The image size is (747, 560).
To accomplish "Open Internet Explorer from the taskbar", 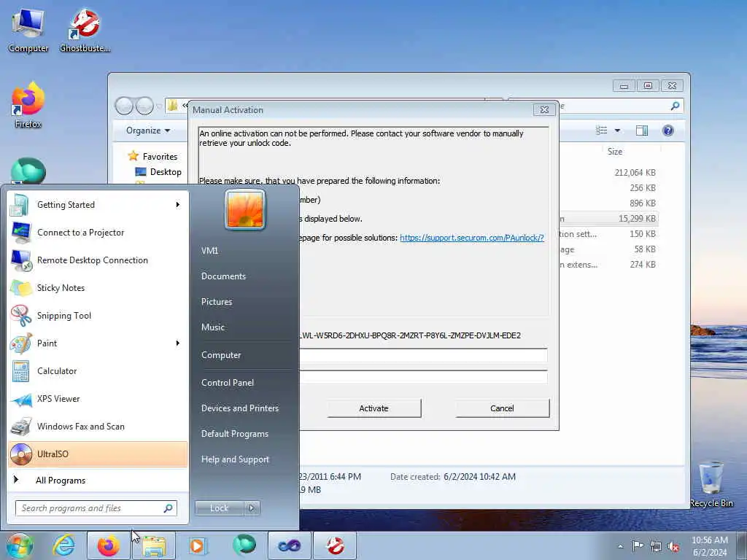I will point(63,545).
